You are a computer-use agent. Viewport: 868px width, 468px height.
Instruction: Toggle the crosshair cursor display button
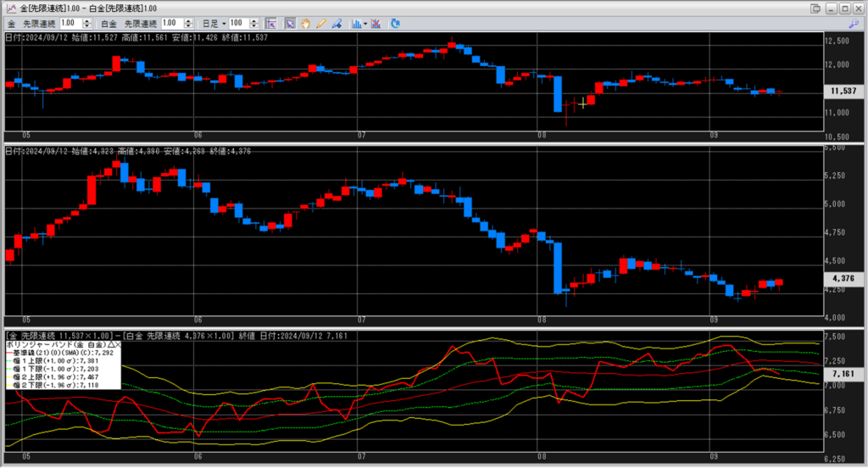(x=271, y=23)
